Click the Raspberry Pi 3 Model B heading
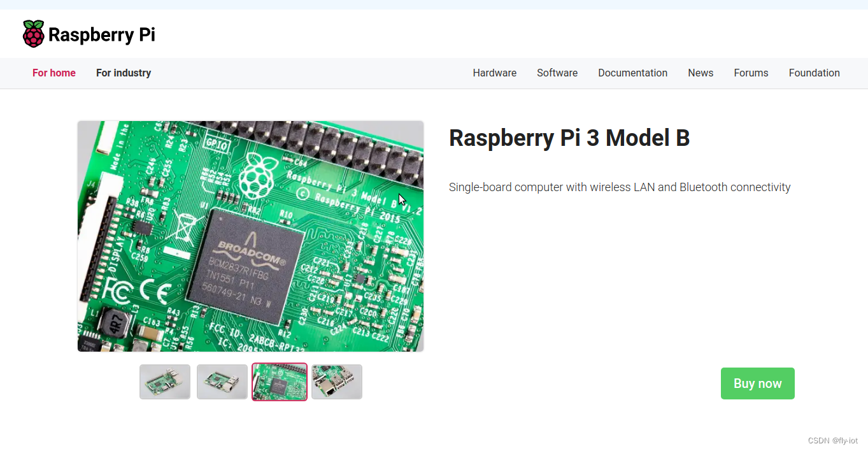868x451 pixels. point(569,138)
